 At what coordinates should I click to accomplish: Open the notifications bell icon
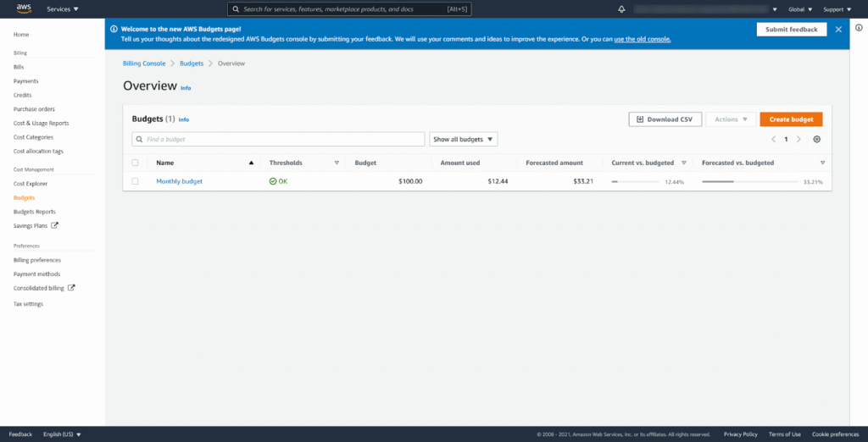(621, 9)
